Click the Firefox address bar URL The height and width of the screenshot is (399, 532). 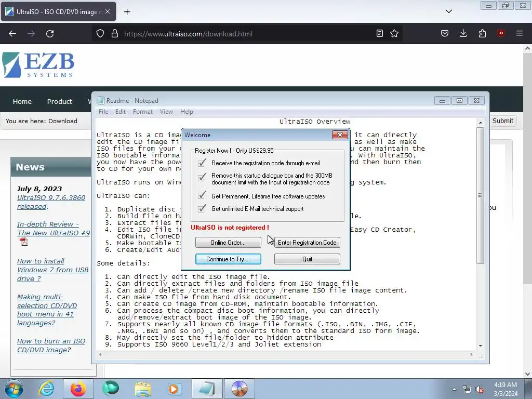pyautogui.click(x=188, y=34)
